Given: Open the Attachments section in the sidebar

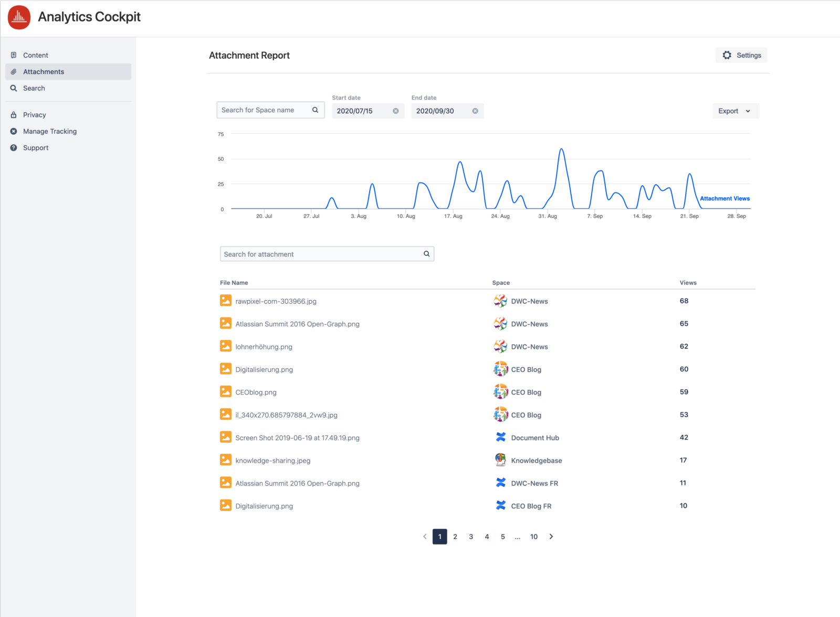Looking at the screenshot, I should pyautogui.click(x=44, y=71).
